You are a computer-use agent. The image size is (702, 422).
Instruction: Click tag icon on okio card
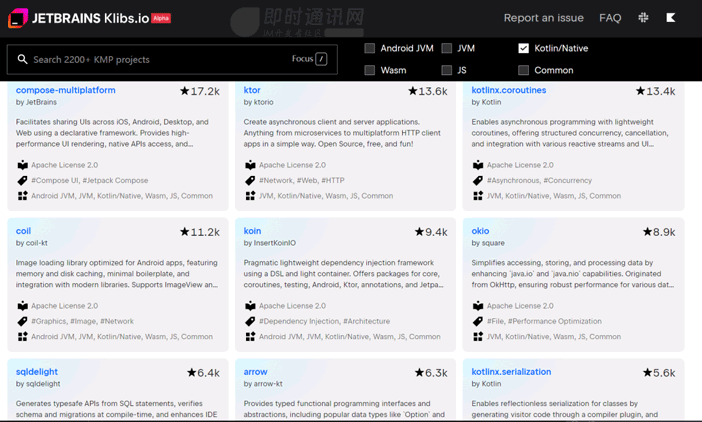(x=478, y=321)
